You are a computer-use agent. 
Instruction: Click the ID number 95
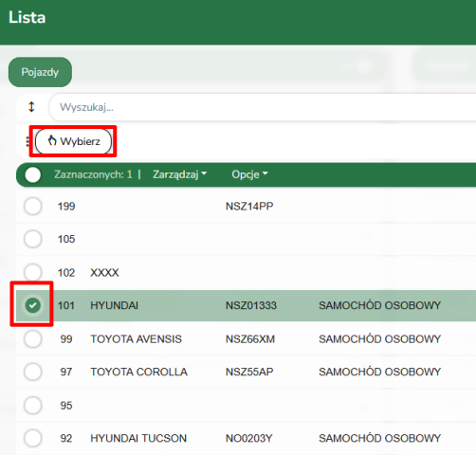pyautogui.click(x=66, y=406)
